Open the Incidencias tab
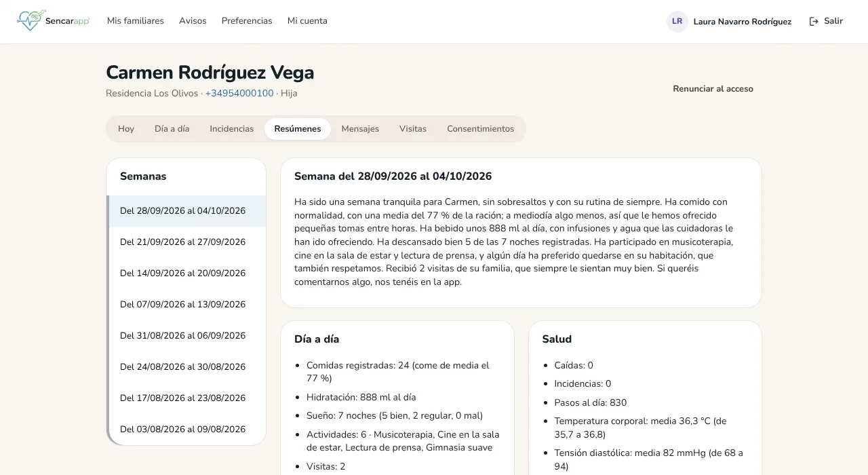The height and width of the screenshot is (475, 868). coord(232,129)
